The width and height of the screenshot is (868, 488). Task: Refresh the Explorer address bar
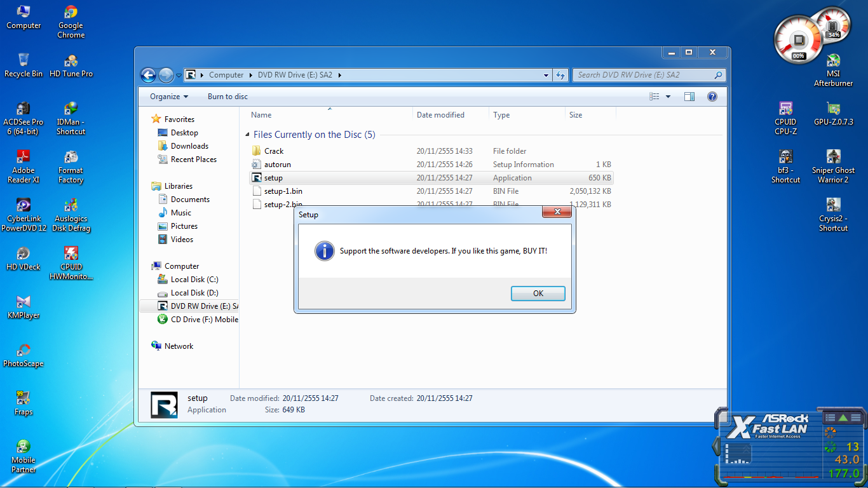pos(560,75)
